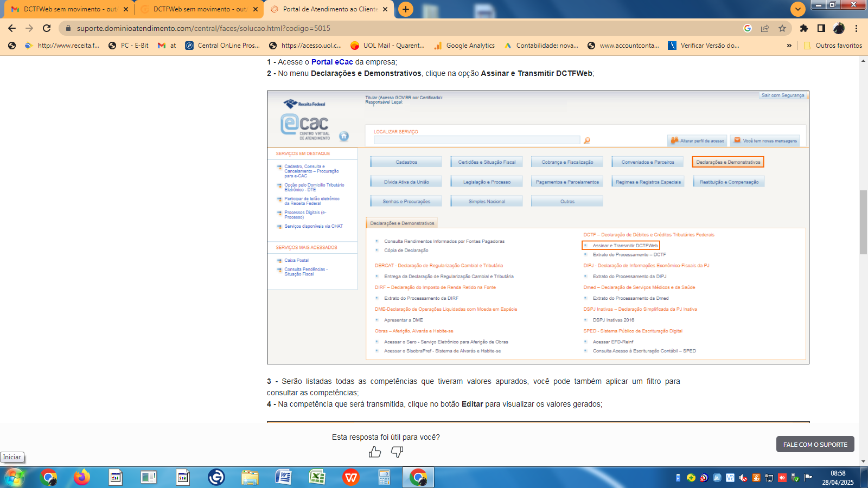
Task: Open the orange Java icon in the tray
Action: click(x=756, y=478)
